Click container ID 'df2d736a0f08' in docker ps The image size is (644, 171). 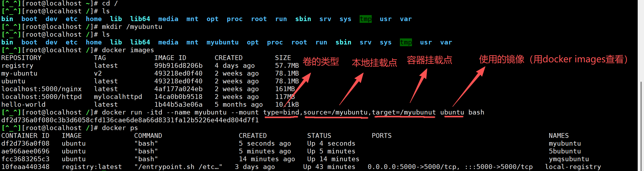[25, 144]
